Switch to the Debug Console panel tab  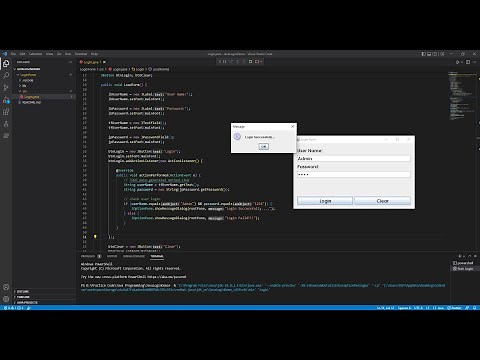[x=134, y=256]
